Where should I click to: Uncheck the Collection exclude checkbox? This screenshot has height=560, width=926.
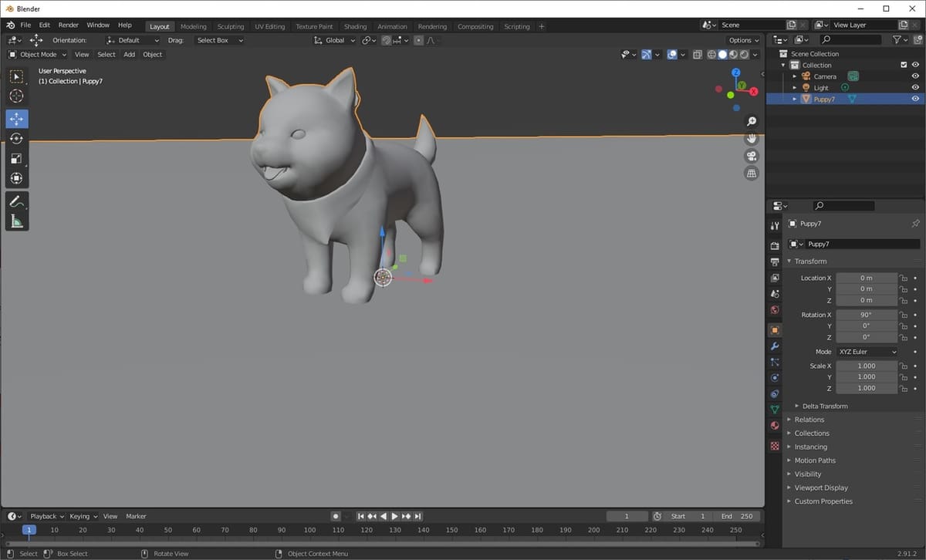click(x=904, y=65)
